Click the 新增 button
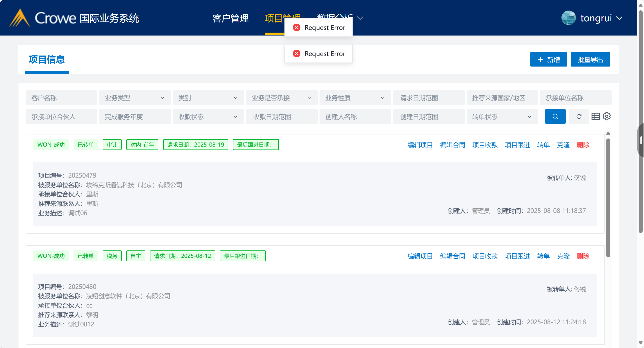Screen dimensions: 644x348 click(548, 60)
